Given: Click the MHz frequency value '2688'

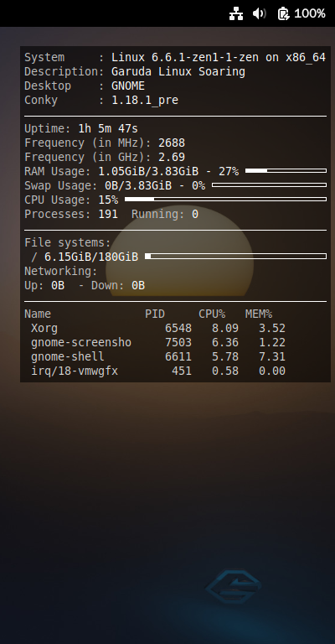Looking at the screenshot, I should [172, 143].
